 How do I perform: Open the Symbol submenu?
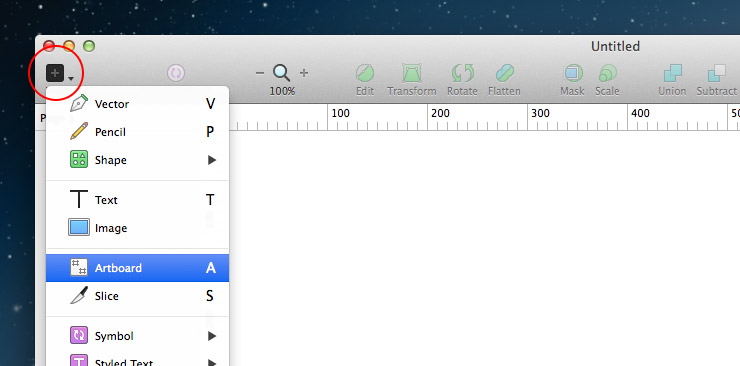coord(137,336)
